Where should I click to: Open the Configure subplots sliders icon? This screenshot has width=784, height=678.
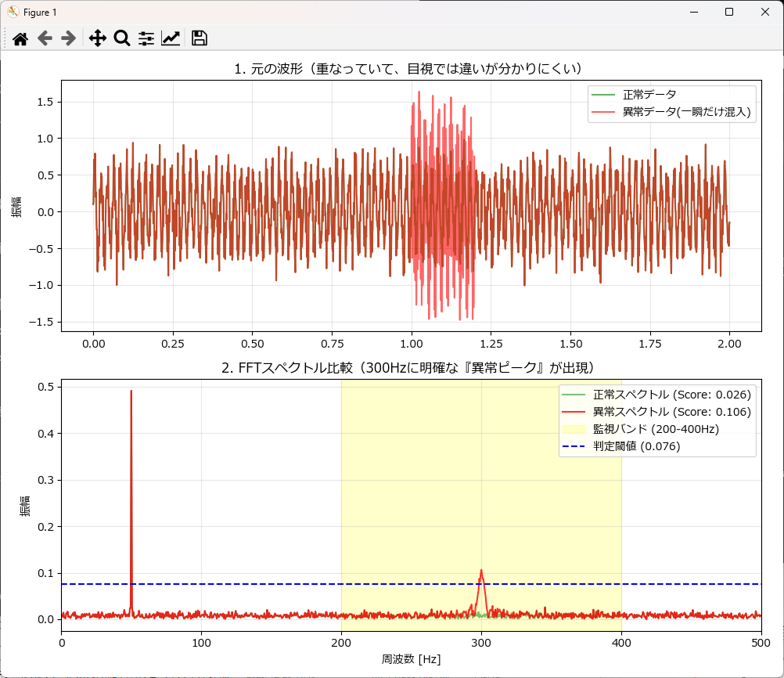pyautogui.click(x=146, y=38)
